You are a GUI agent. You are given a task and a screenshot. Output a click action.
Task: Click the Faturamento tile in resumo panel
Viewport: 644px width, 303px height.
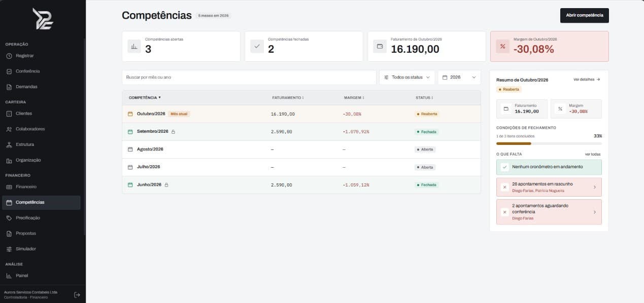tap(522, 108)
